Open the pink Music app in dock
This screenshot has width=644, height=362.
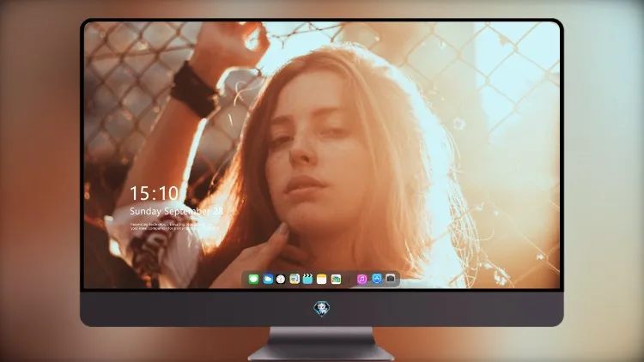[x=361, y=279]
